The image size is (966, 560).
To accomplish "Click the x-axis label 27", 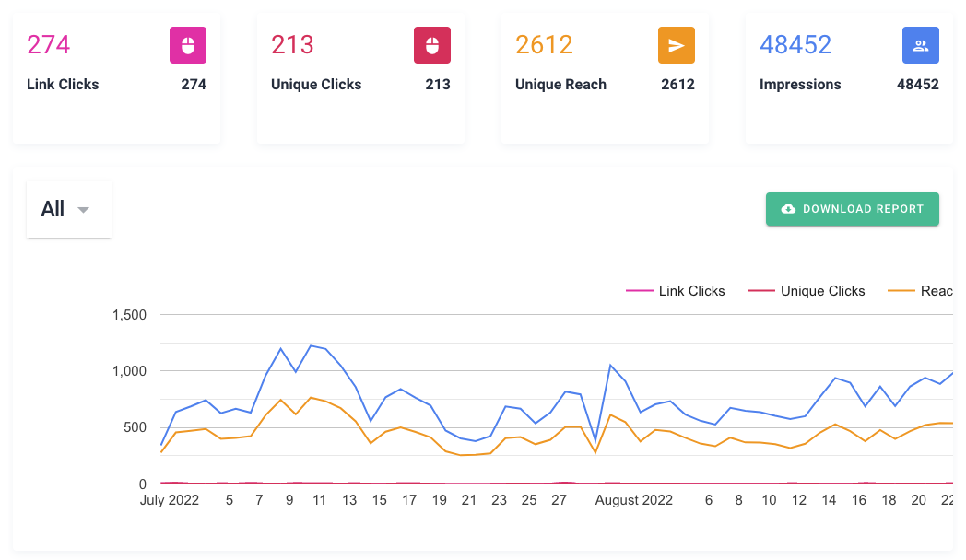I will pos(559,500).
